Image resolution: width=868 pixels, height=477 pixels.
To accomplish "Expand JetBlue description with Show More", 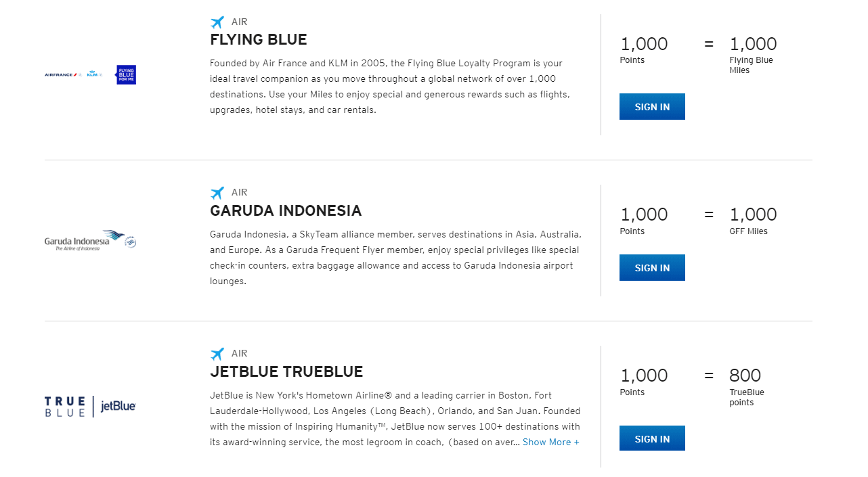I will point(550,442).
